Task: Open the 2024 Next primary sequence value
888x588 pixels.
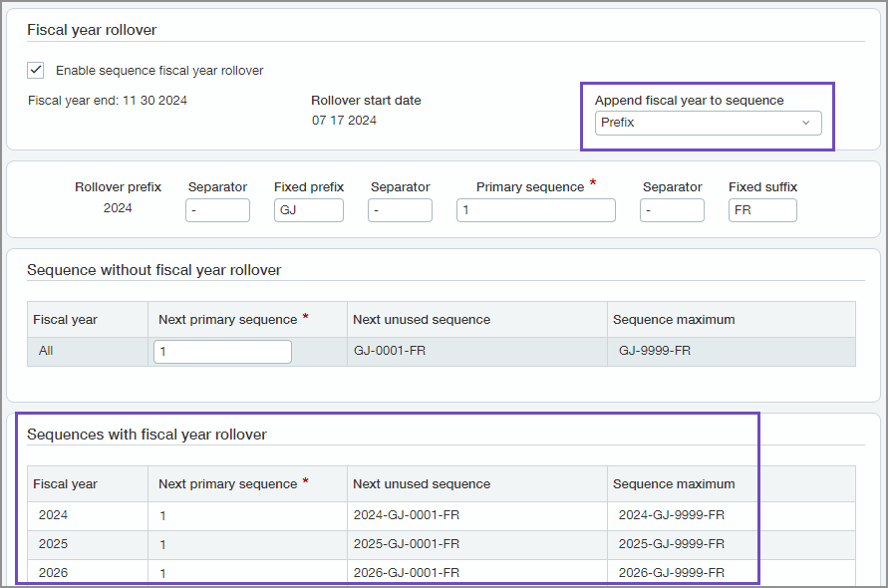Action: tap(161, 515)
